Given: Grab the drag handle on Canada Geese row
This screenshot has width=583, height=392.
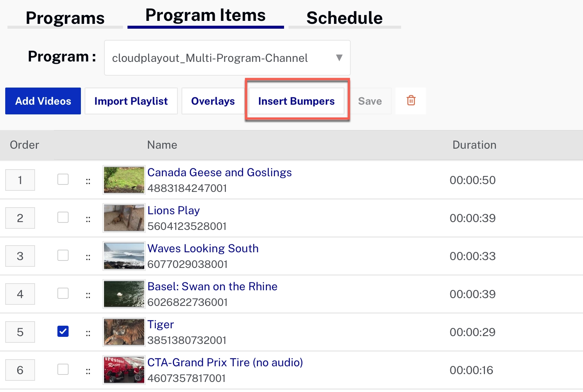Looking at the screenshot, I should click(x=88, y=180).
